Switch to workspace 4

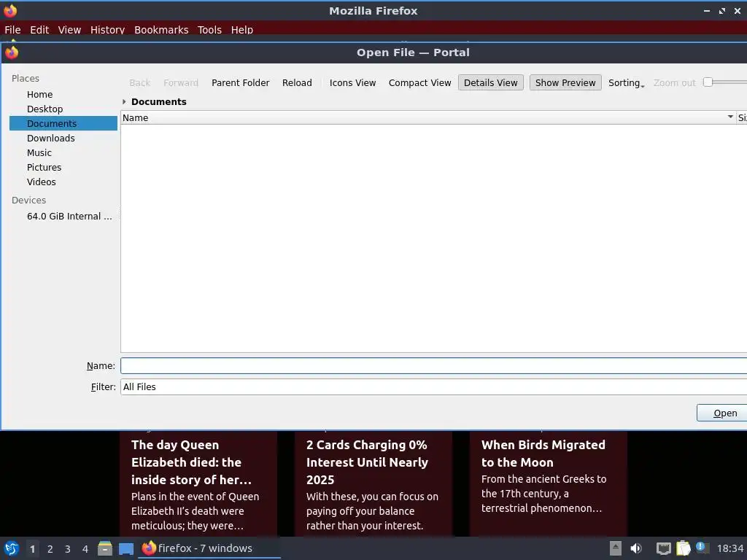click(x=85, y=549)
